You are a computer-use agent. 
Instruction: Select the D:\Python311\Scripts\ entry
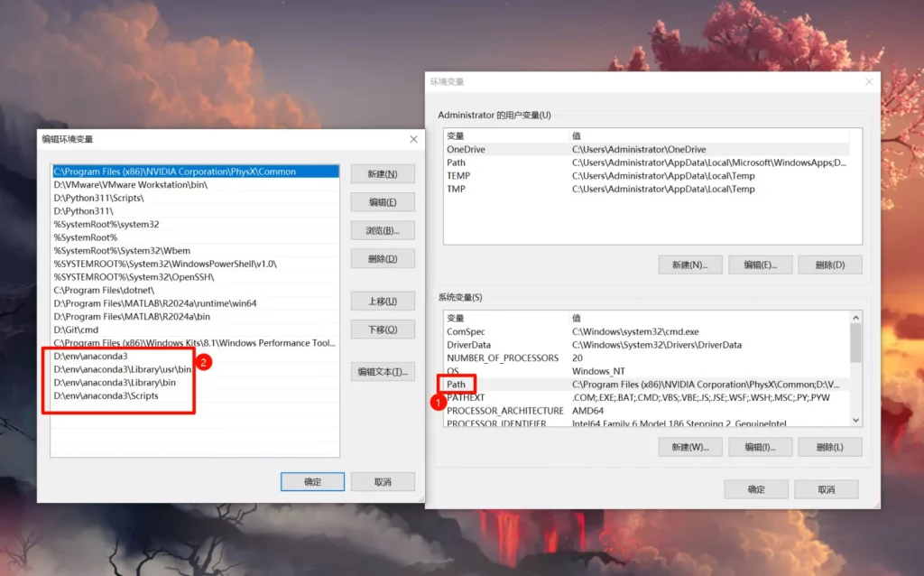pyautogui.click(x=98, y=198)
